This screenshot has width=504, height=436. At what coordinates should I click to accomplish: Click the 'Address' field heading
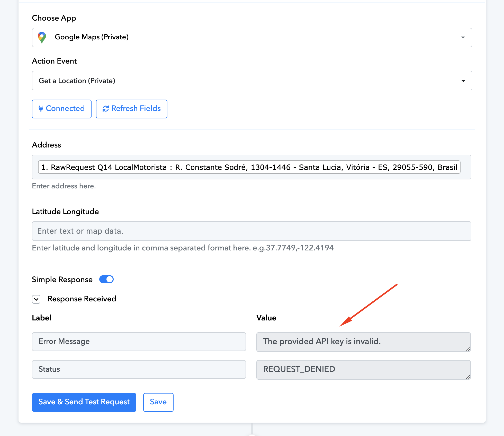pos(47,145)
